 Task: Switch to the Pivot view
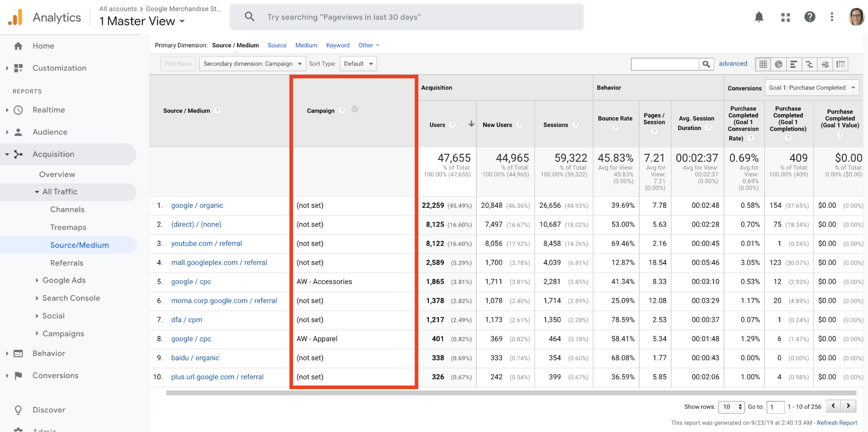click(x=841, y=64)
